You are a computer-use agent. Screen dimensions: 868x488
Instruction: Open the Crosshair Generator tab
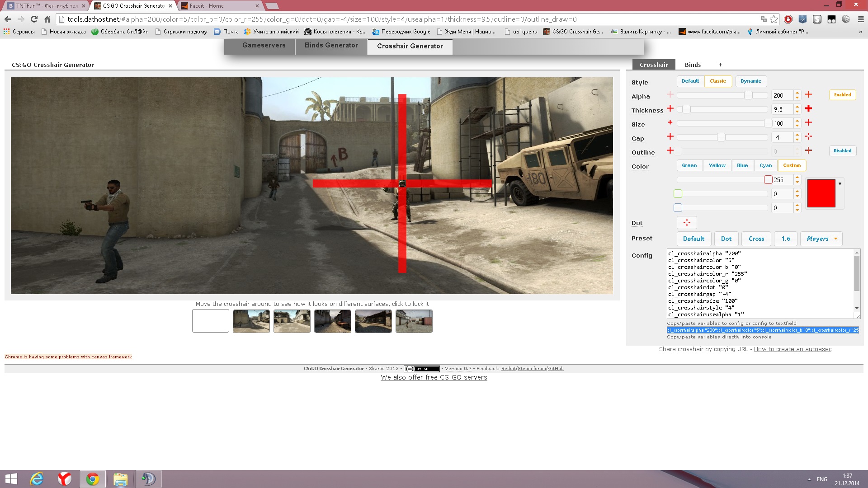(x=410, y=46)
